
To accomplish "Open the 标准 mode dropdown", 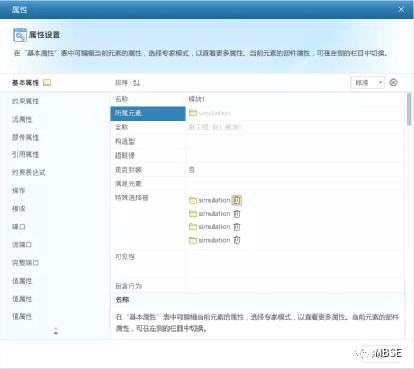I will [367, 82].
